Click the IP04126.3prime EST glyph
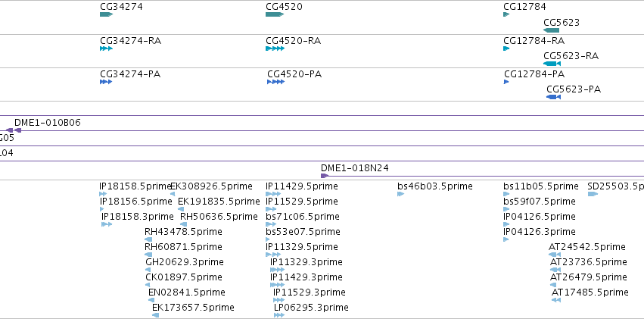 [506, 239]
